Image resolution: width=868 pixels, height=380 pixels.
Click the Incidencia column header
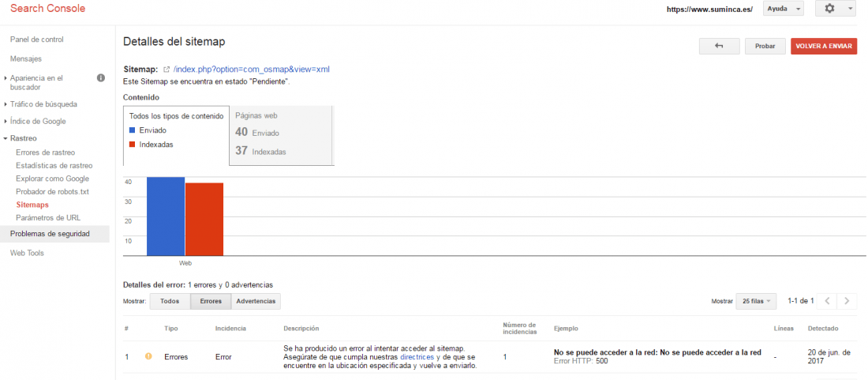(230, 329)
